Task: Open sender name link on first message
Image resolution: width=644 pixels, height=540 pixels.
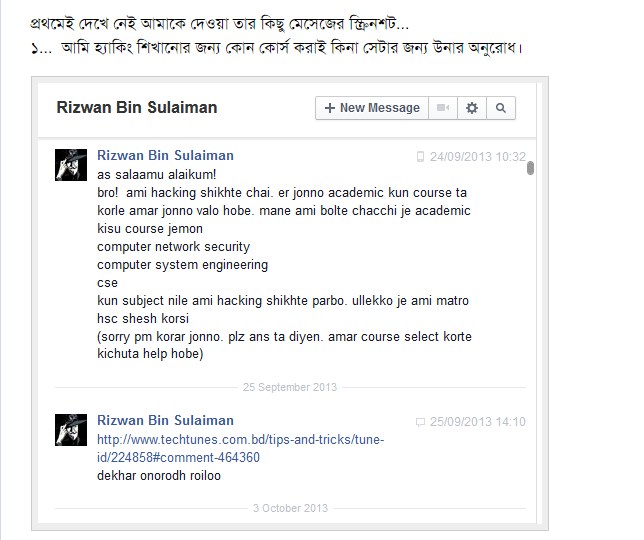Action: [x=166, y=155]
